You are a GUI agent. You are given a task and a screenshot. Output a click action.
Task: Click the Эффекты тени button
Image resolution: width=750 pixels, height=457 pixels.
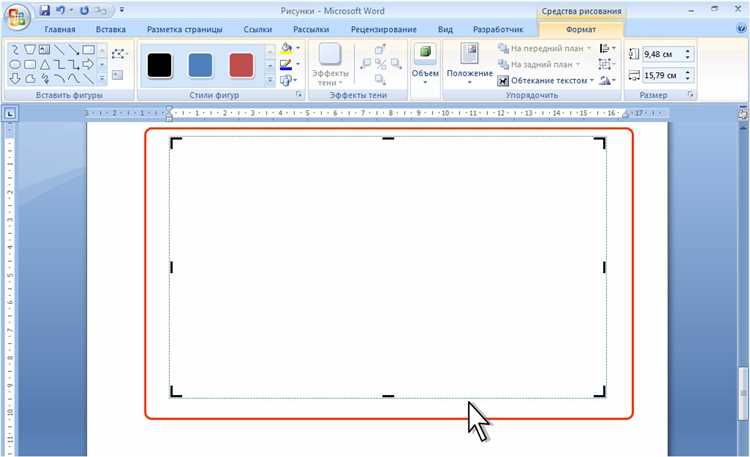(x=330, y=65)
